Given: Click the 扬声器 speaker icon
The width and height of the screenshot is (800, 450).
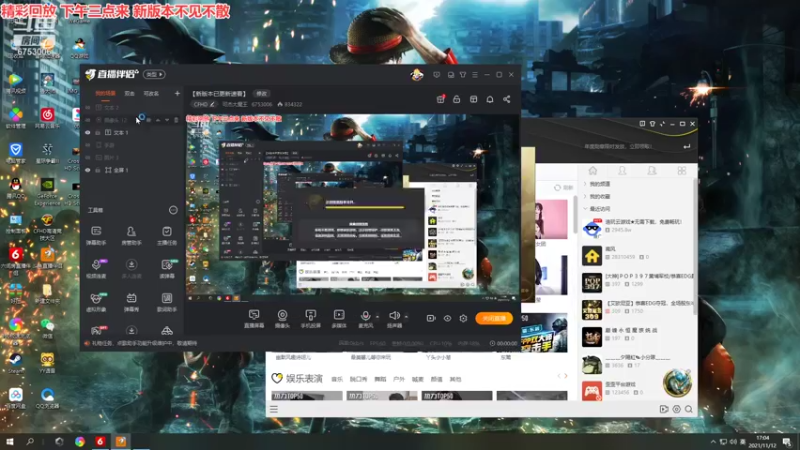Looking at the screenshot, I should pos(394,316).
